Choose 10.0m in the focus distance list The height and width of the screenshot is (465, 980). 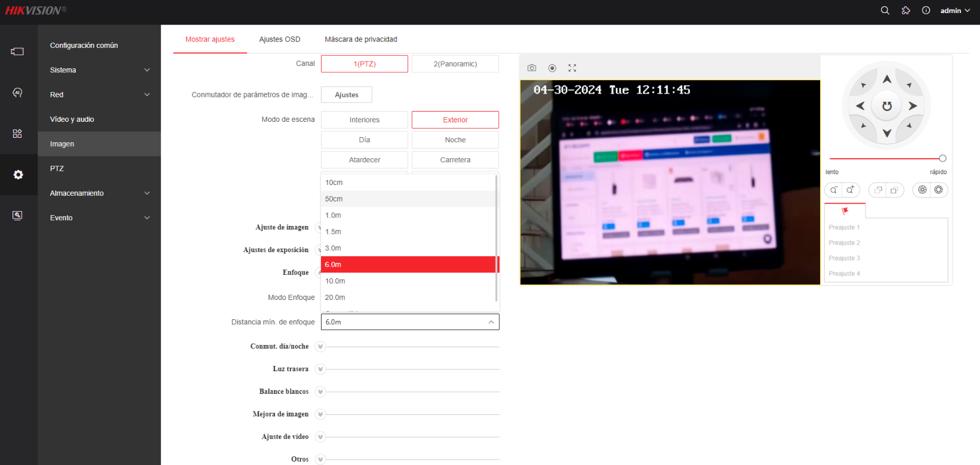coord(409,281)
